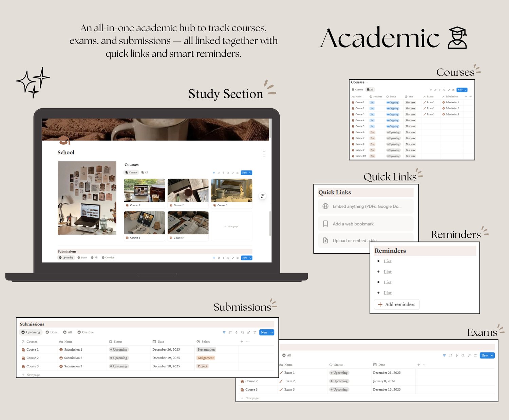509x420 pixels.
Task: Sort the Exams table
Action: [x=451, y=355]
